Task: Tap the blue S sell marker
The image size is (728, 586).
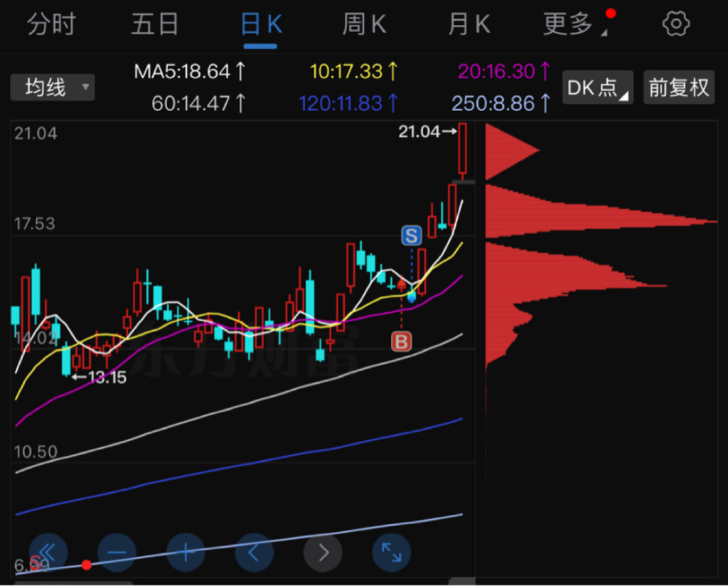Action: 412,236
